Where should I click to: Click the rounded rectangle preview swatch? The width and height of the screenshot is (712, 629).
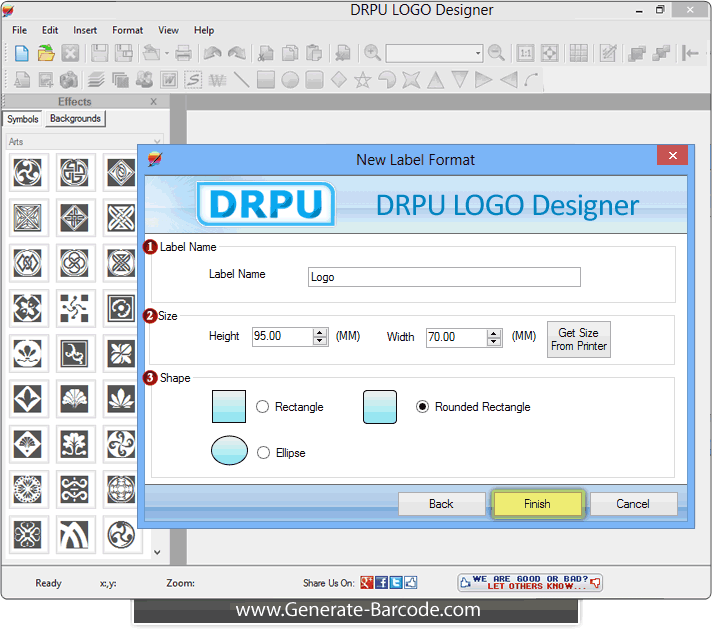click(380, 406)
